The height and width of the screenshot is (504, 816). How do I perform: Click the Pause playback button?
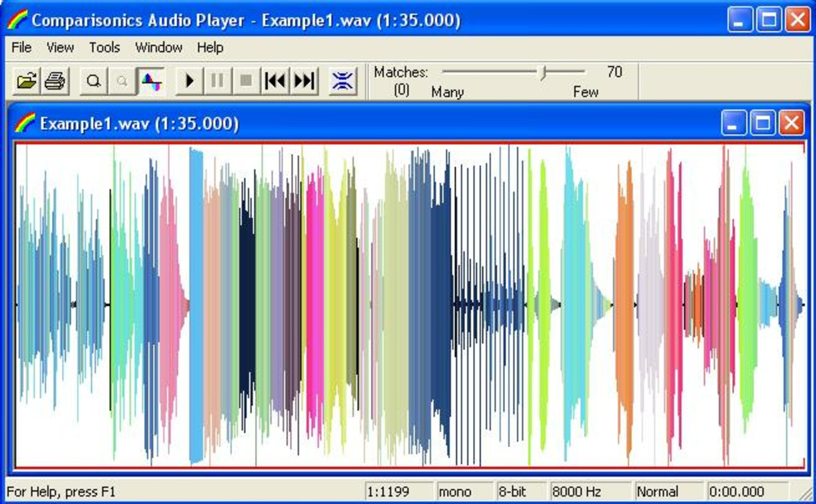[218, 81]
